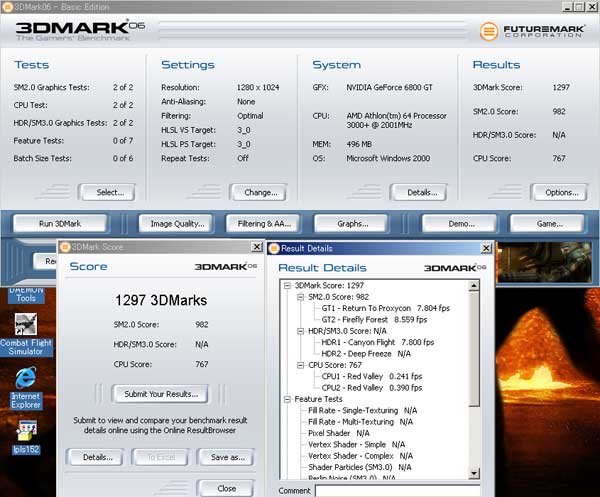The width and height of the screenshot is (600, 497).
Task: Select GT1 - Return To Proxycon row
Action: click(x=385, y=308)
